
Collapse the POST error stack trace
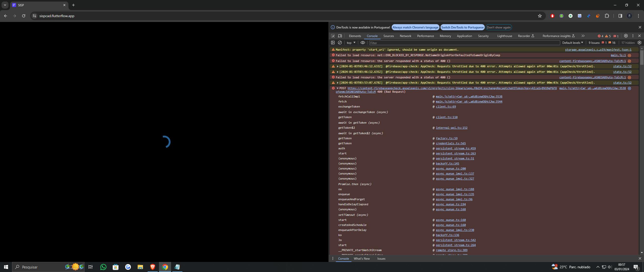click(x=338, y=88)
